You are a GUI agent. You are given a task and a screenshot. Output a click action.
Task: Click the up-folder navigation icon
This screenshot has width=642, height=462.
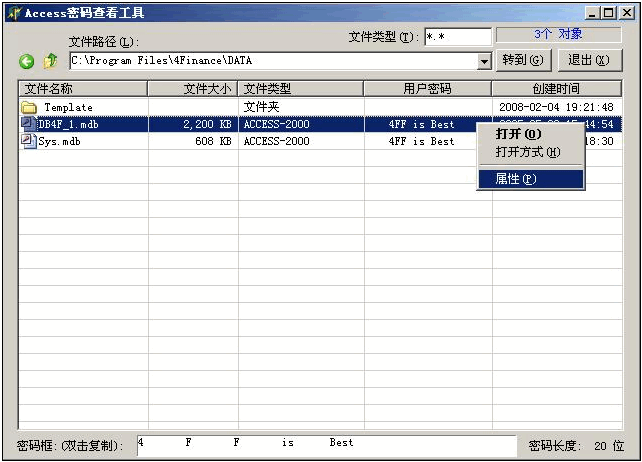click(50, 62)
